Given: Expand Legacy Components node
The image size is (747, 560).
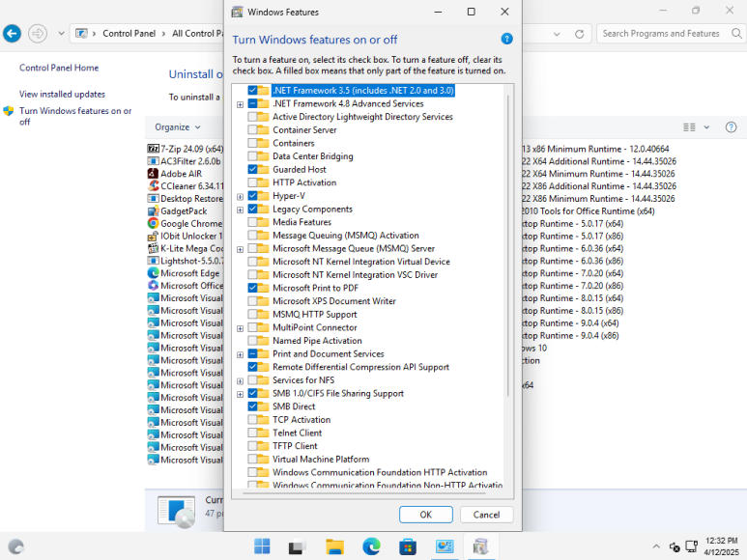Looking at the screenshot, I should click(240, 210).
